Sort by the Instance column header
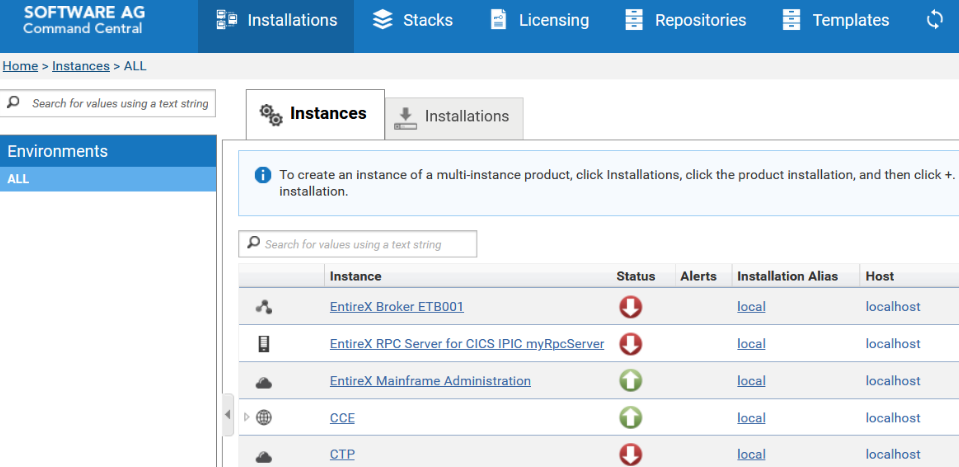 [356, 276]
